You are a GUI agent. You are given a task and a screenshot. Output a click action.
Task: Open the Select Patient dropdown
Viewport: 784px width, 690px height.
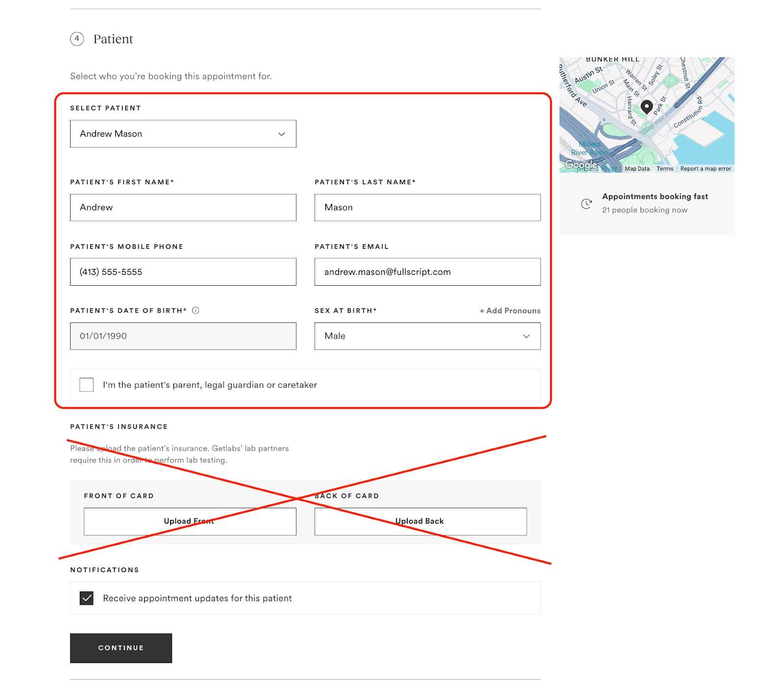[183, 133]
